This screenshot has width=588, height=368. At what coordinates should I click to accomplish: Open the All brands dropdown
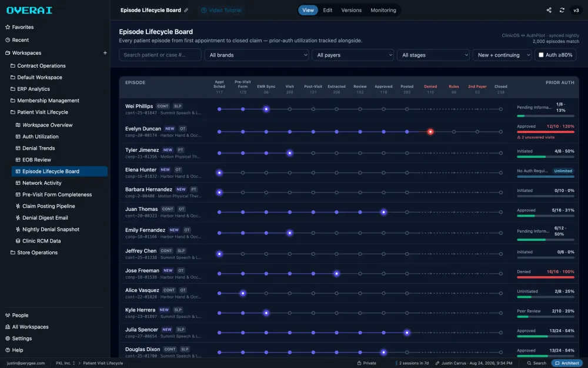pyautogui.click(x=256, y=55)
